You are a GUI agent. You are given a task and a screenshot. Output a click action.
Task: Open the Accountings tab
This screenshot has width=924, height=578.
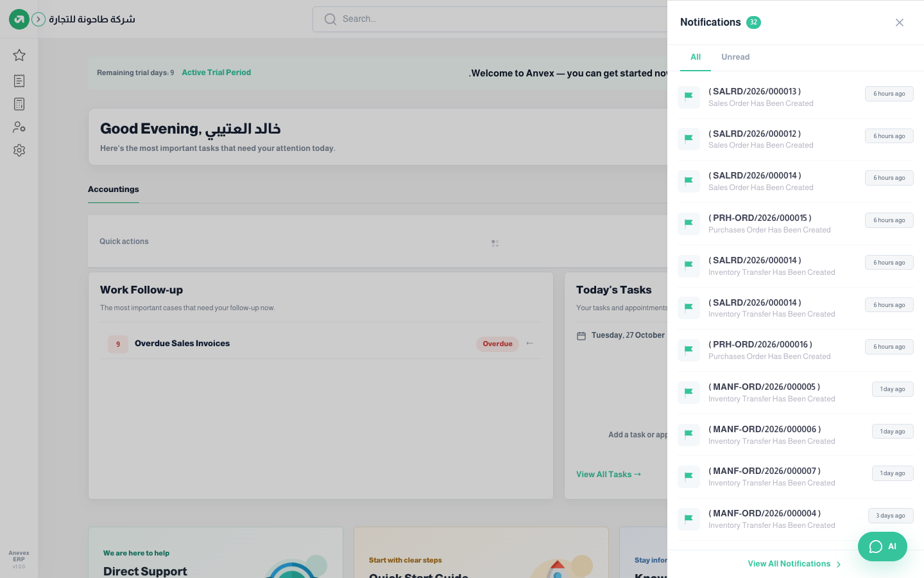114,189
